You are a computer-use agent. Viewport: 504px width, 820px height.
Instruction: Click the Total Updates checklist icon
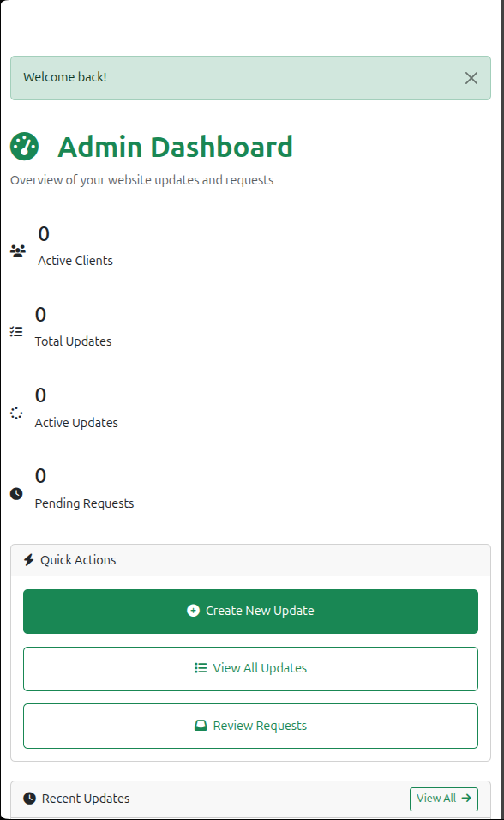point(16,332)
